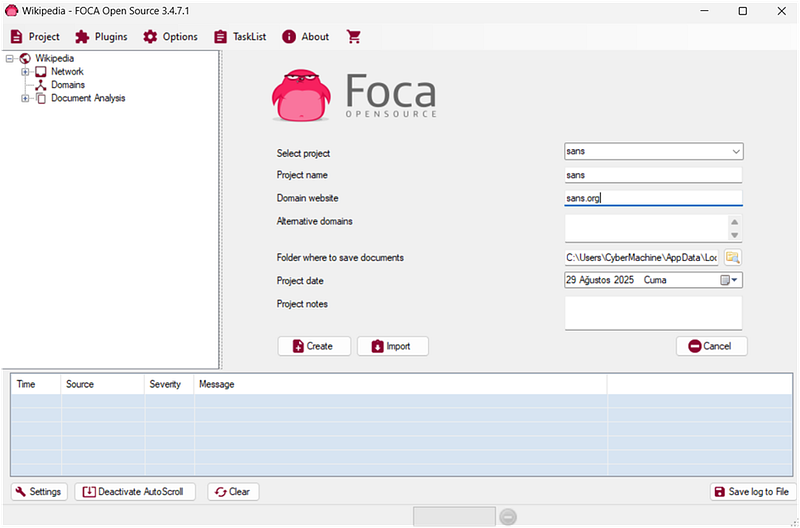Click the Cancel button
Screen dimensions: 800x528
click(x=712, y=346)
